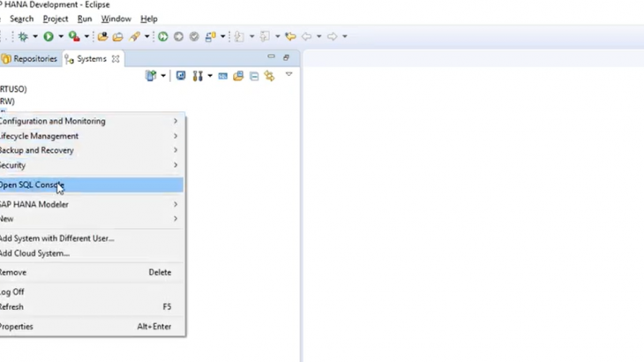Click the green Run play icon
This screenshot has width=644, height=362.
(x=49, y=36)
